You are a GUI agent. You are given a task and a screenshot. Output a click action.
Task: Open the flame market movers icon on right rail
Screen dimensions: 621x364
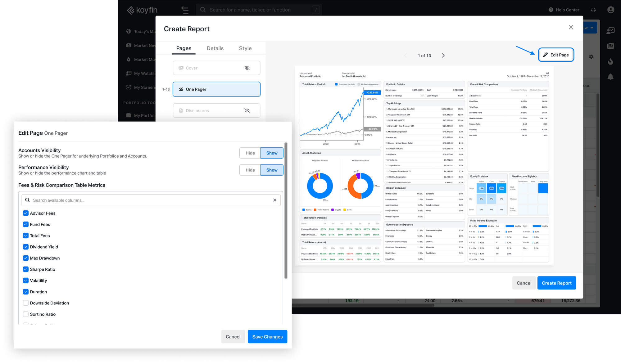click(x=610, y=61)
